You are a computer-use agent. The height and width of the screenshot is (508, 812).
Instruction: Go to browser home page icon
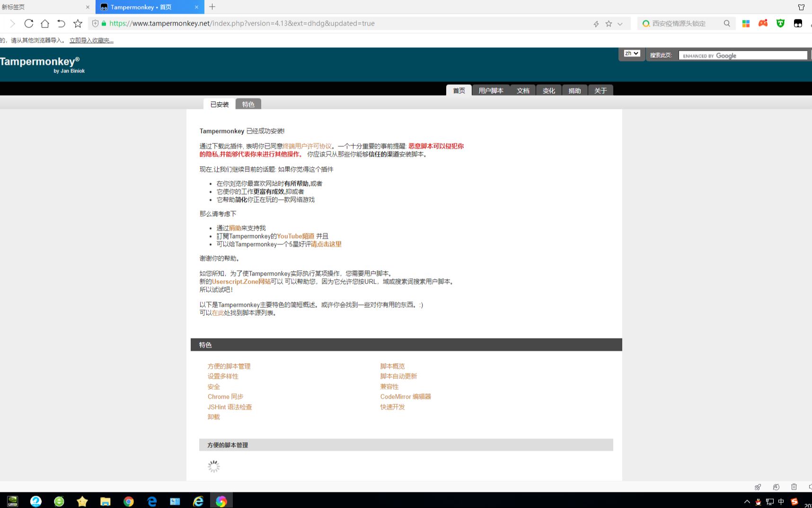(45, 23)
